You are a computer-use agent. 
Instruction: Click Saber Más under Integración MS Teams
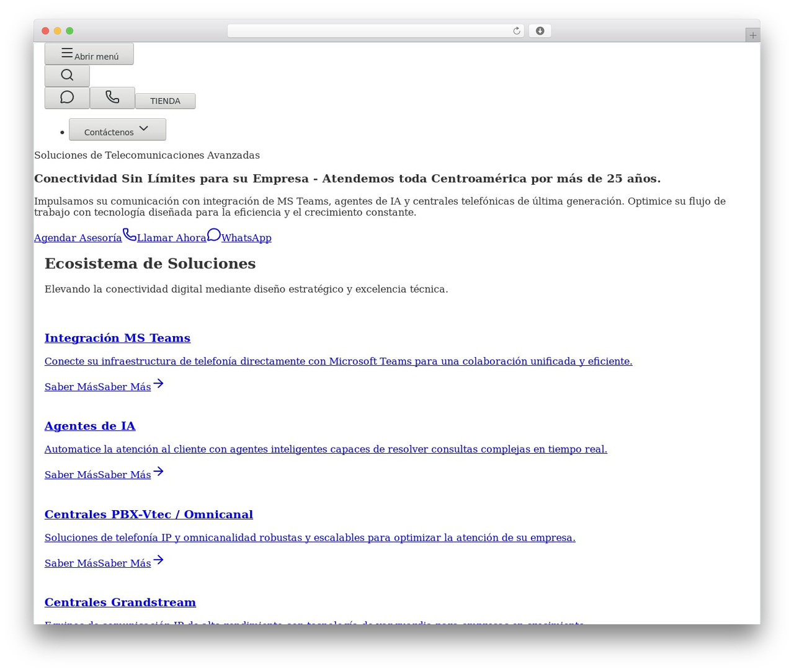pyautogui.click(x=98, y=387)
